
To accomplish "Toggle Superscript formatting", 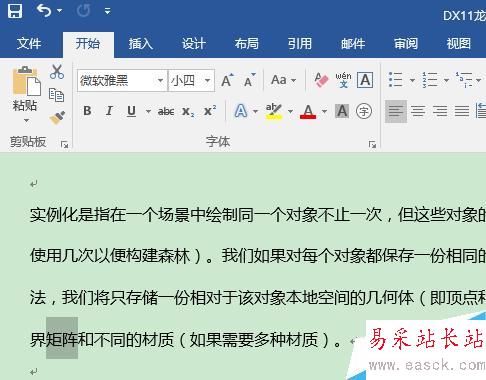I will click(210, 111).
